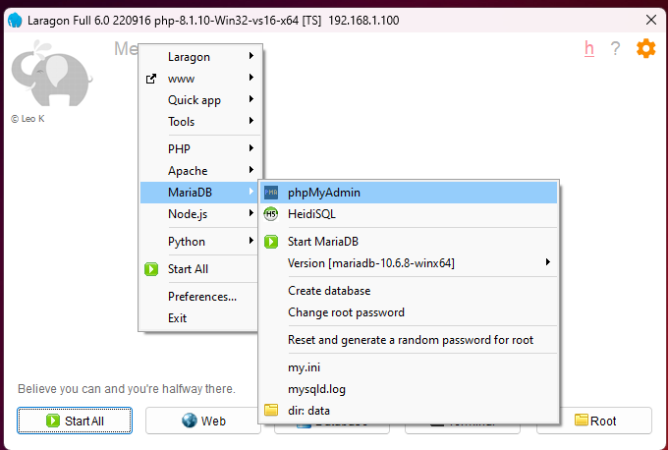Close the Laragon window
This screenshot has width=668, height=450.
(651, 20)
